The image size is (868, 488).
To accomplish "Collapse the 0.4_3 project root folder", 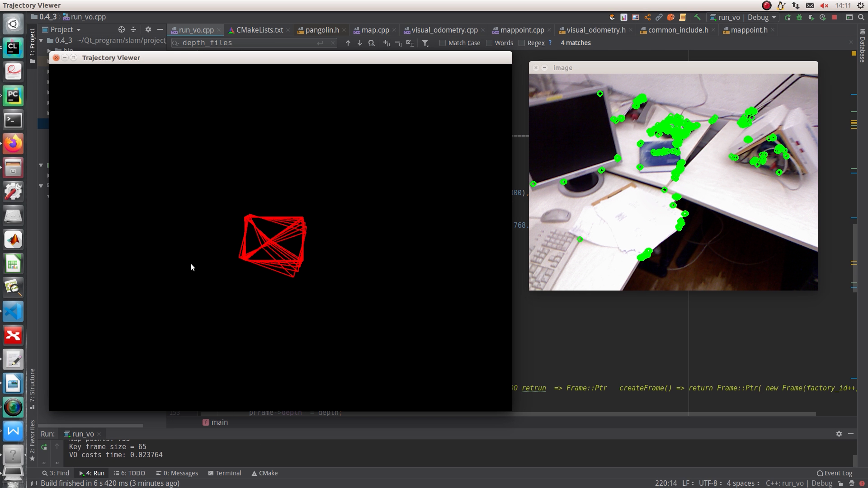I will point(41,40).
